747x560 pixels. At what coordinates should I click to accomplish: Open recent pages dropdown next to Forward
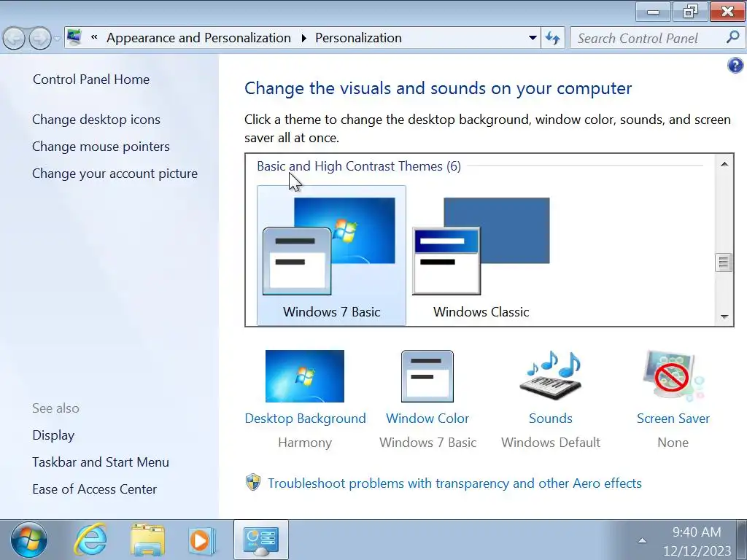[57, 38]
